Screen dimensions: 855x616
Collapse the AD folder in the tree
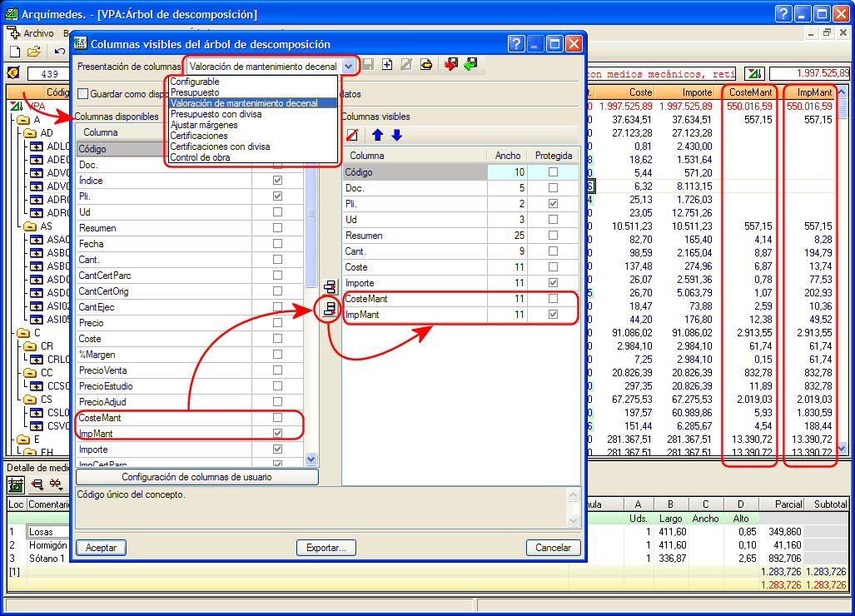(x=30, y=133)
